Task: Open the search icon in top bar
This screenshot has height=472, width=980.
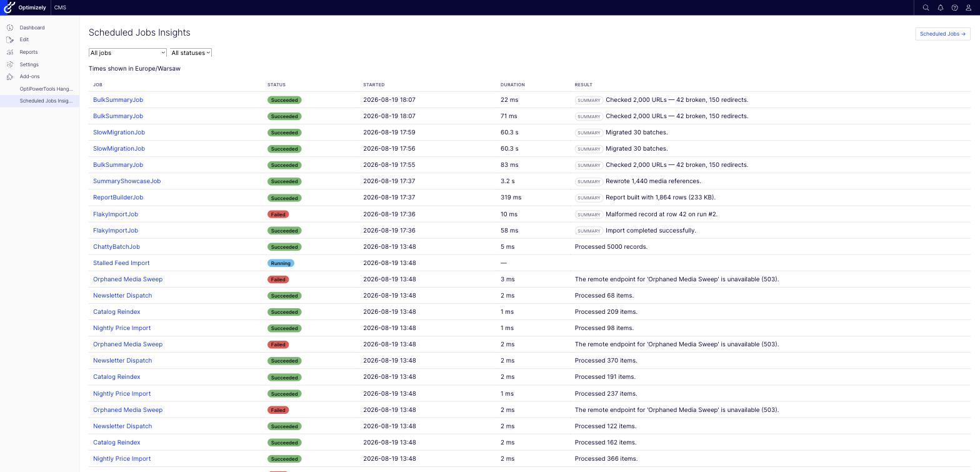Action: click(x=926, y=8)
